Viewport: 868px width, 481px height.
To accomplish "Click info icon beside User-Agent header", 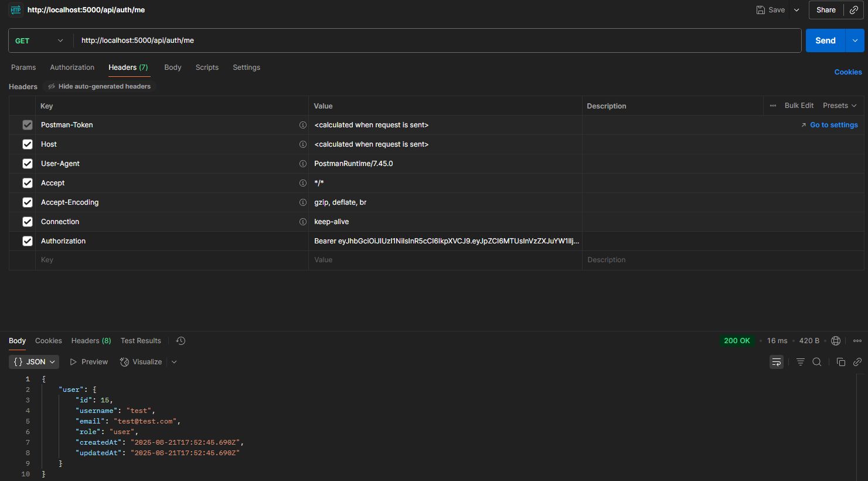I will [x=303, y=164].
